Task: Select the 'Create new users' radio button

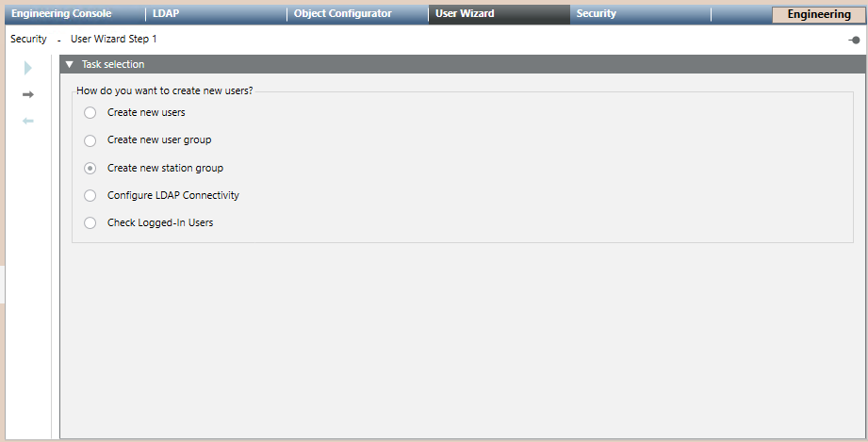Action: click(x=90, y=113)
